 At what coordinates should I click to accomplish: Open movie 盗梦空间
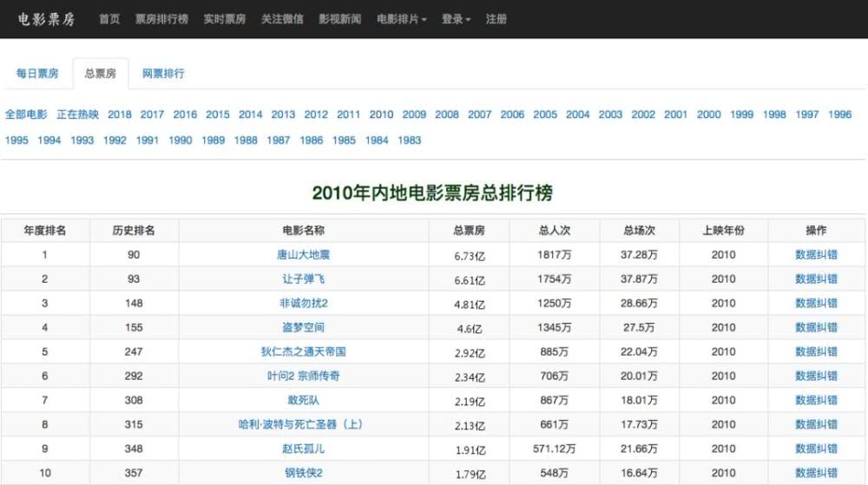coord(303,327)
